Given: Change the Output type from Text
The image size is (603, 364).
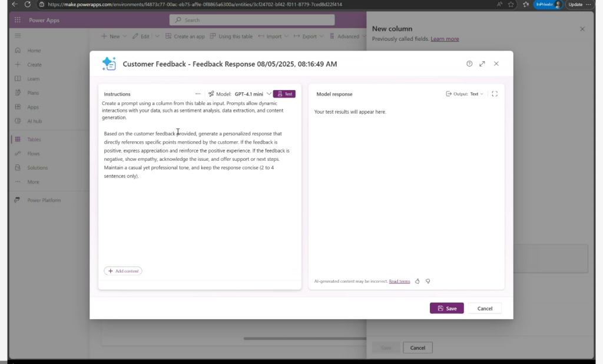Looking at the screenshot, I should pyautogui.click(x=476, y=94).
